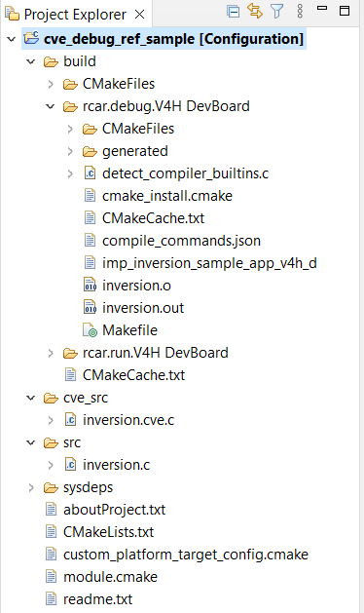Open the View Menu three-dots icon
This screenshot has width=364, height=613.
[300, 12]
